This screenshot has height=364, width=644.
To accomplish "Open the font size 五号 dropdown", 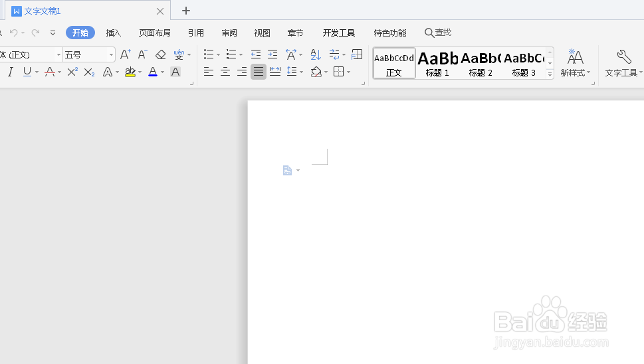I will (111, 54).
